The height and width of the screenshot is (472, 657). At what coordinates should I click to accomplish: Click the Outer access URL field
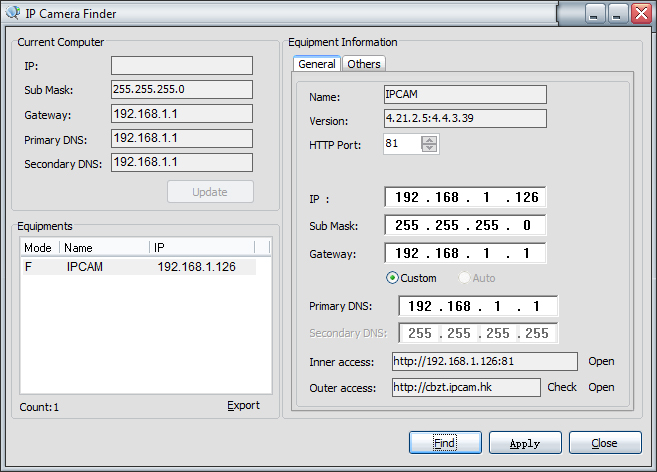[466, 387]
